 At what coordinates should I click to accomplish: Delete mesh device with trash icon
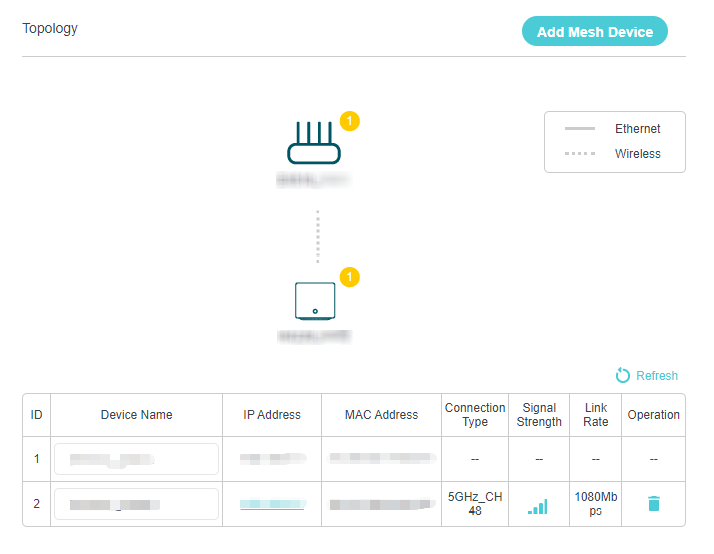[654, 503]
